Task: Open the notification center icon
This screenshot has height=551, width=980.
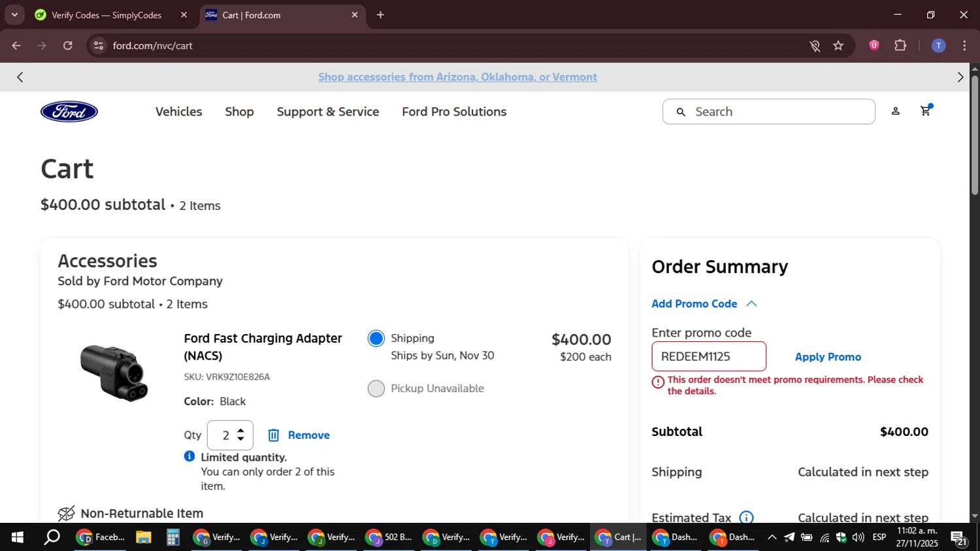Action: coord(959,538)
